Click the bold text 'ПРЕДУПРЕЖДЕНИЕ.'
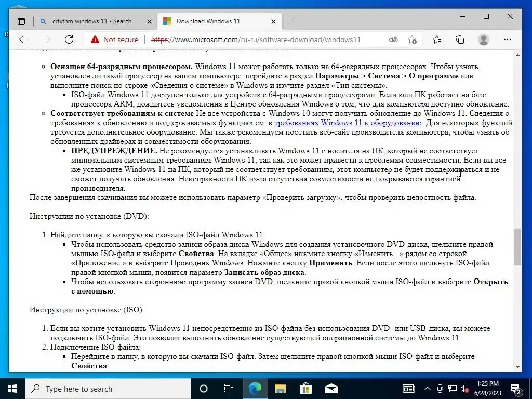Image resolution: width=532 pixels, height=399 pixels. (x=114, y=151)
